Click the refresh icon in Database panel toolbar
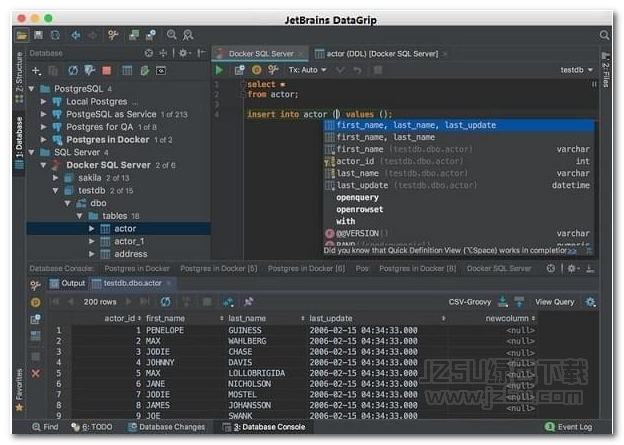624x445 pixels. click(73, 71)
